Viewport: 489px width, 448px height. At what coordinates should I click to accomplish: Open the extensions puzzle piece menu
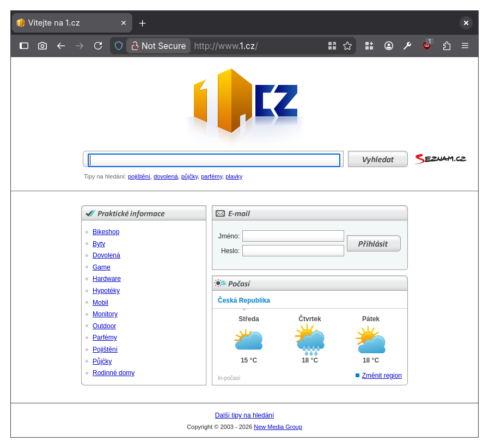(x=447, y=46)
